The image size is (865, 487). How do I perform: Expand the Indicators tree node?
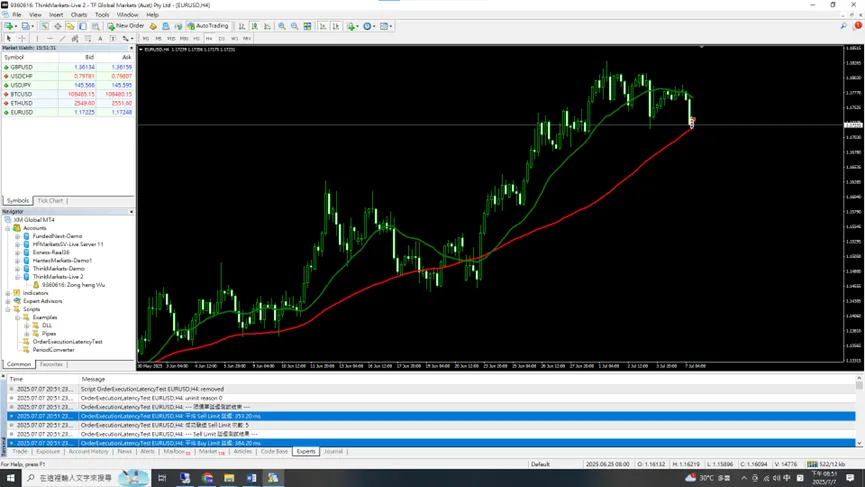pyautogui.click(x=8, y=293)
